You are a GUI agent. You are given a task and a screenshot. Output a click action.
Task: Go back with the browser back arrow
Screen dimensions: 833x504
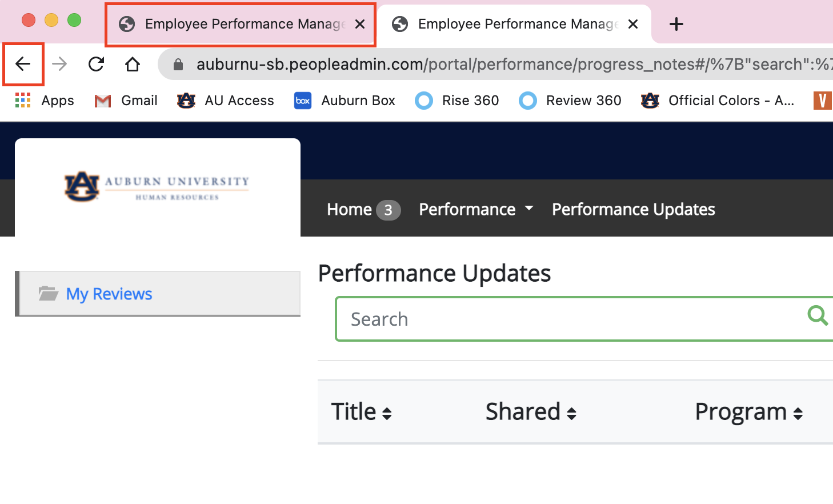point(23,64)
